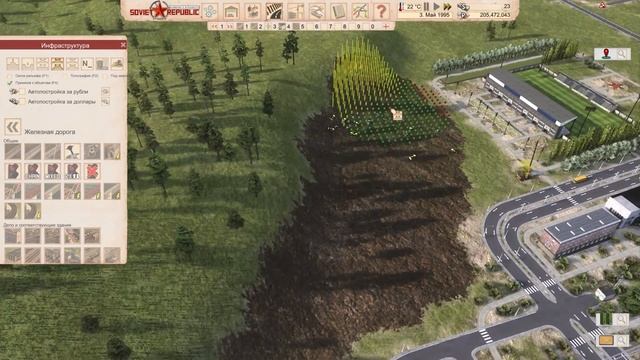Viewport: 640px width, 360px height.
Task: Click small icon right of Автопостройка за доллары
Action: coord(105,101)
